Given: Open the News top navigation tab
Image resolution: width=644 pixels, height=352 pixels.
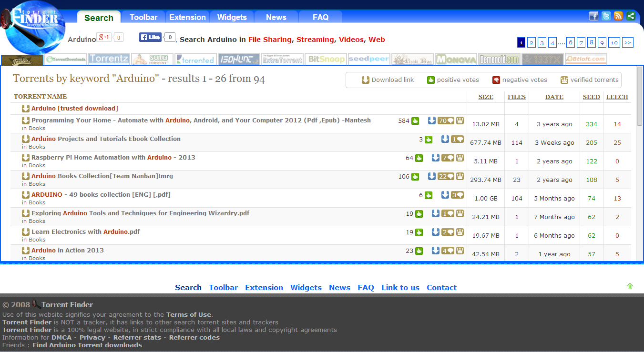Looking at the screenshot, I should point(276,17).
